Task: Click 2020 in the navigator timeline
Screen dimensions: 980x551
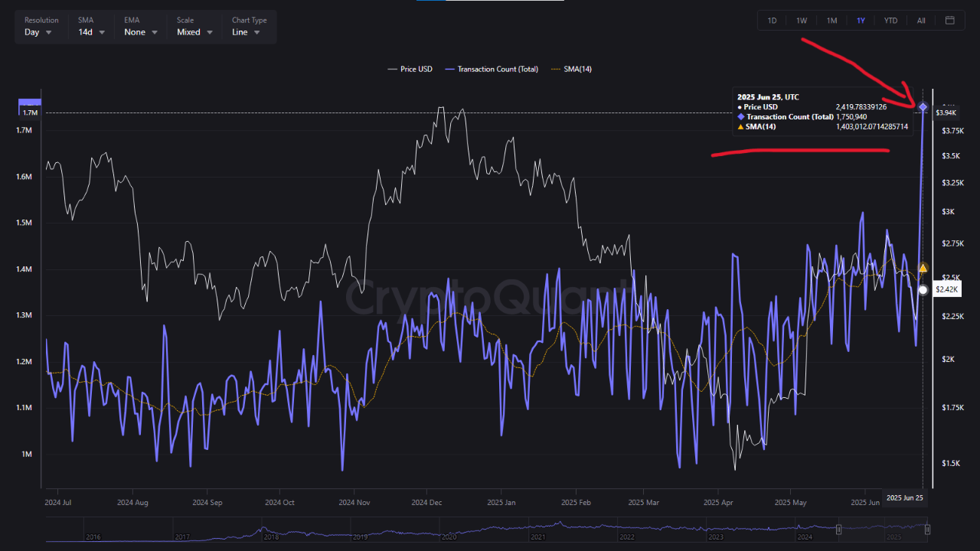Action: click(449, 537)
